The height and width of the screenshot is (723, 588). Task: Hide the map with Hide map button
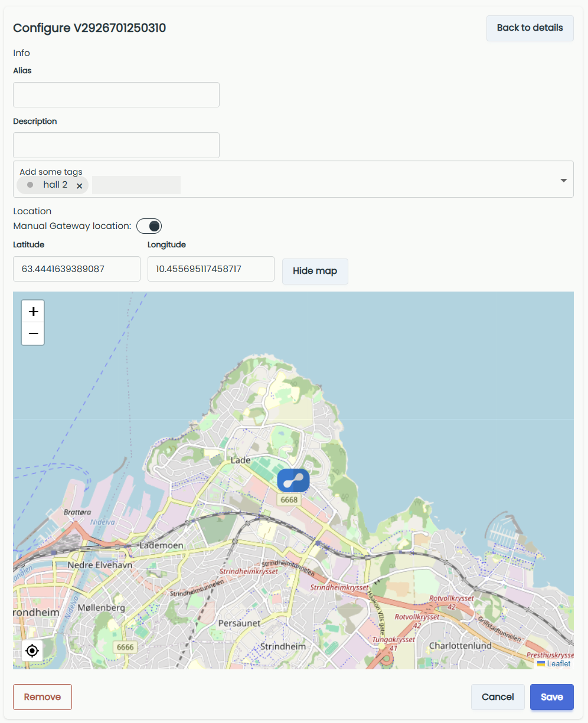point(315,271)
